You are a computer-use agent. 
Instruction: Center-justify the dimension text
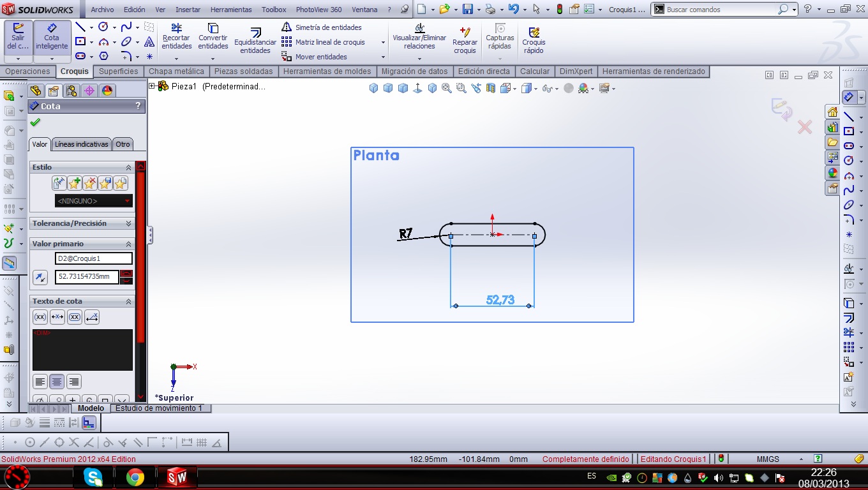(x=57, y=382)
